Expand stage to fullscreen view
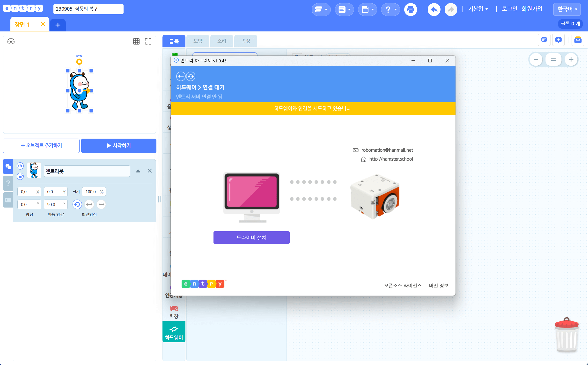The height and width of the screenshot is (365, 588). pyautogui.click(x=148, y=41)
